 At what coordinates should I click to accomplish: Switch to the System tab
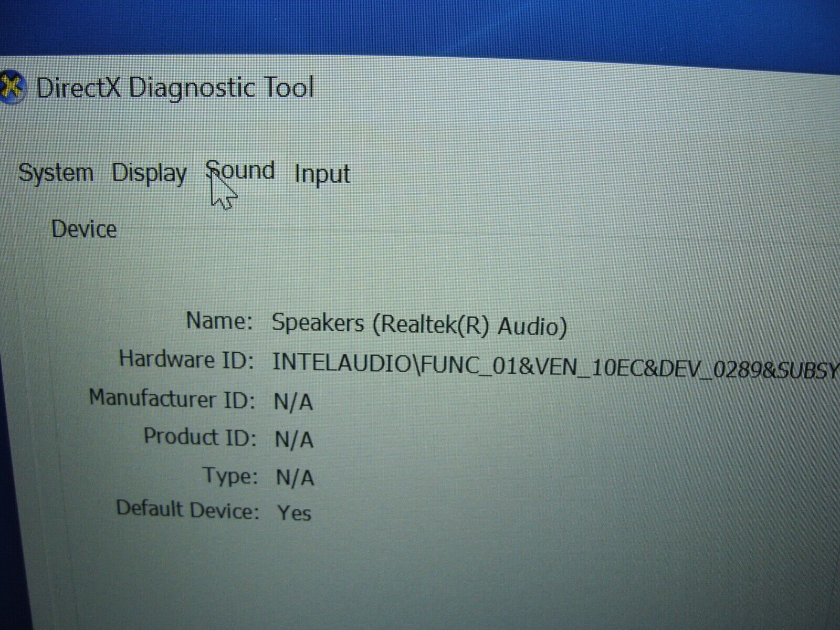point(56,173)
